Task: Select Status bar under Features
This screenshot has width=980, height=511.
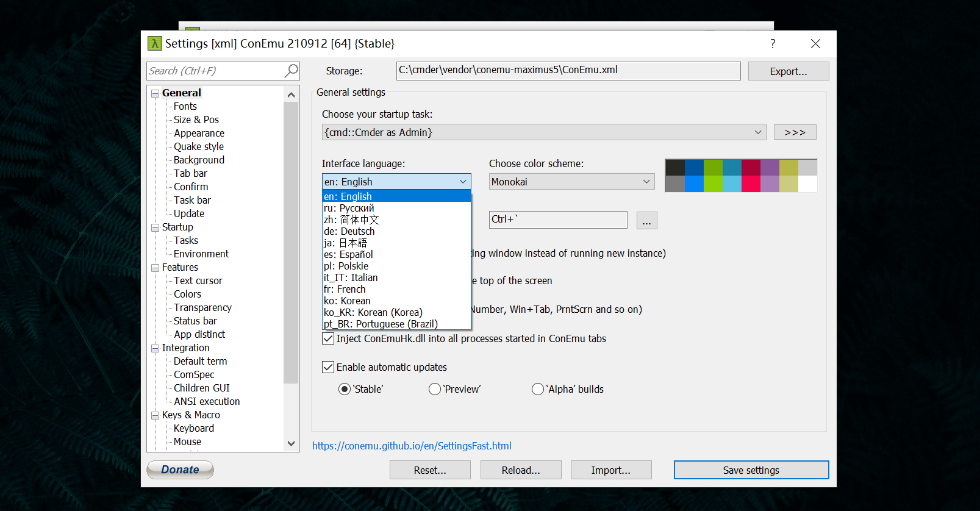Action: pyautogui.click(x=195, y=321)
